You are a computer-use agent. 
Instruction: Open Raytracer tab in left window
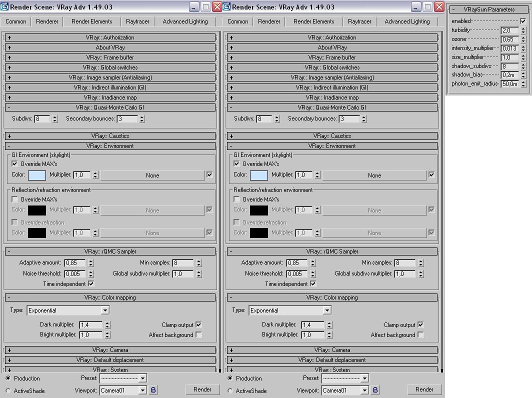(137, 21)
